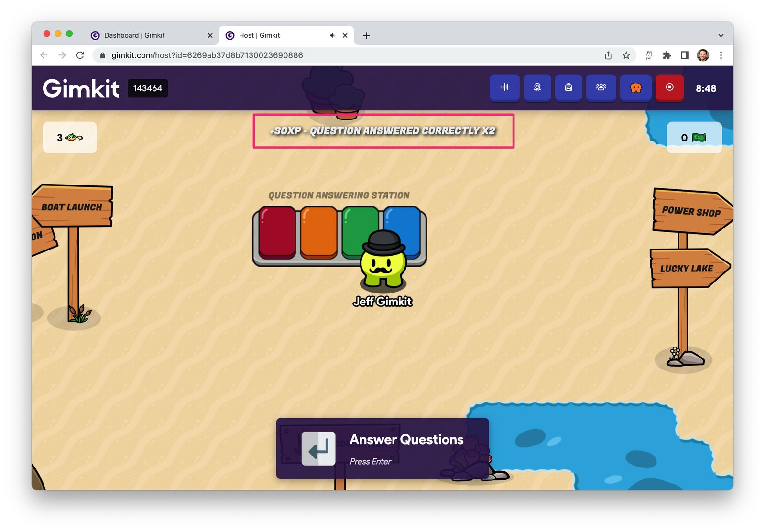Click the red answer station button
The height and width of the screenshot is (532, 765).
[x=277, y=232]
